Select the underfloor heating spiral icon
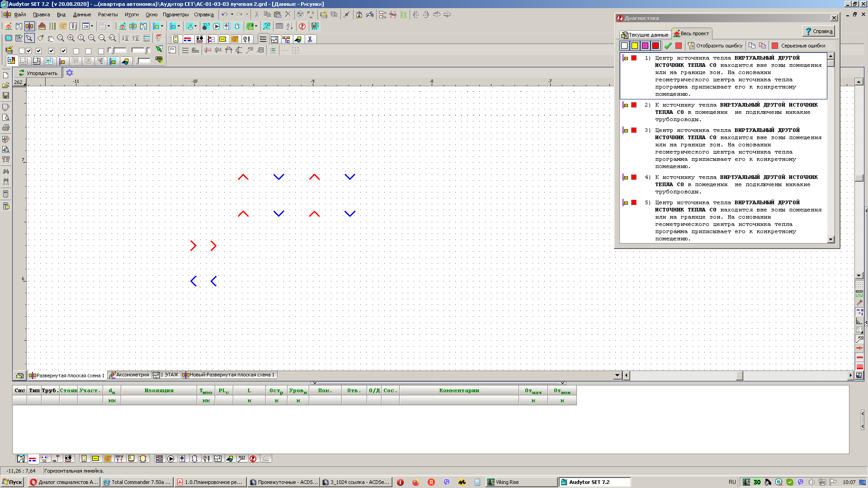 [x=63, y=26]
